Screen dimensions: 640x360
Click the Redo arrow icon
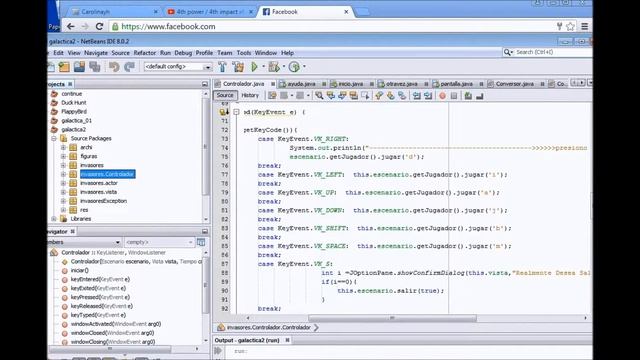129,67
